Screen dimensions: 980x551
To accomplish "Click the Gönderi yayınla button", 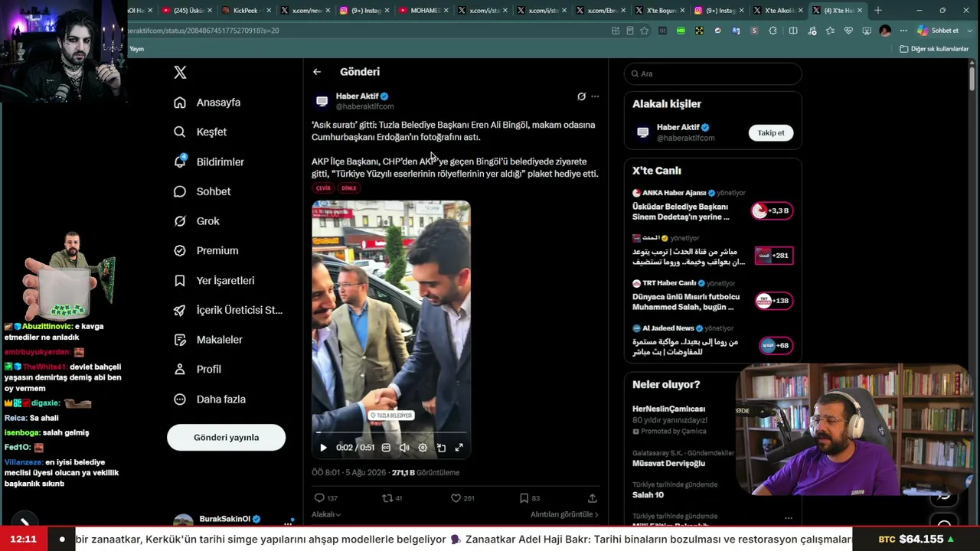I will point(226,438).
